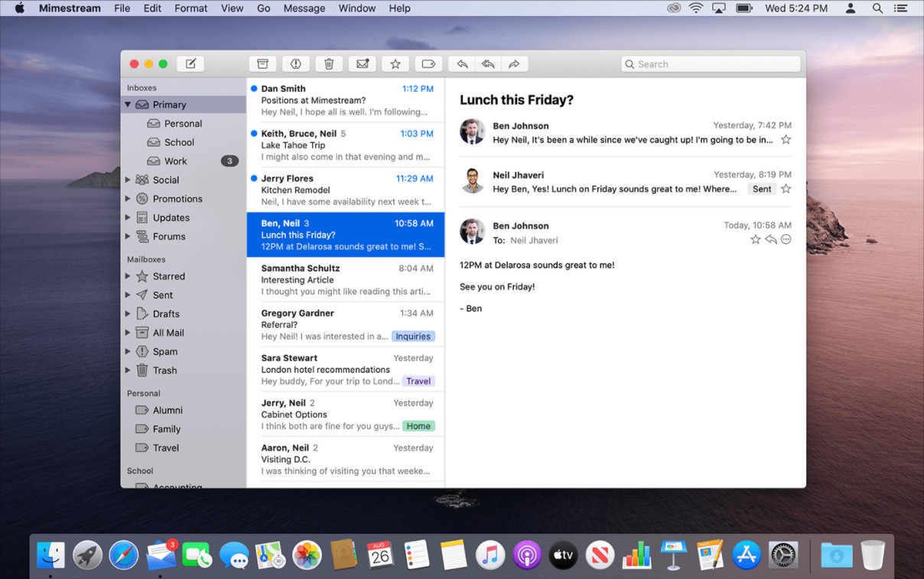924x579 pixels.
Task: Click the Wed 5:24 PM menu bar clock
Action: pos(796,8)
